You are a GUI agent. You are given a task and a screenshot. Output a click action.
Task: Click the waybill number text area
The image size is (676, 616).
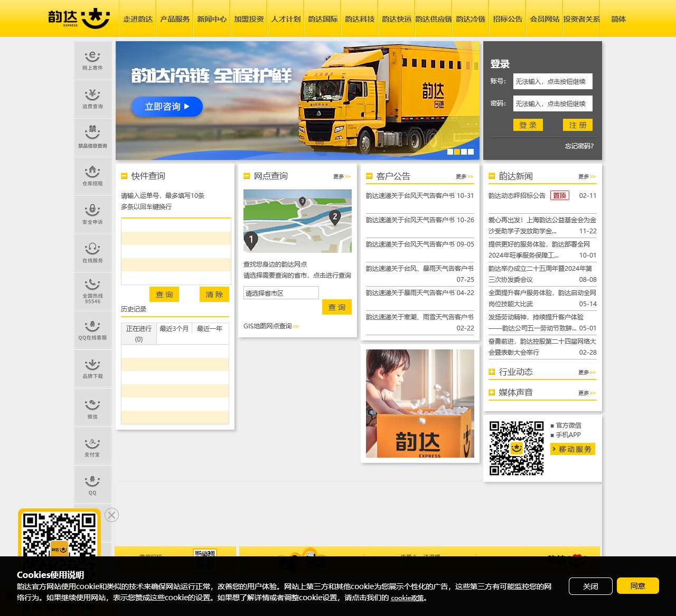[176, 252]
